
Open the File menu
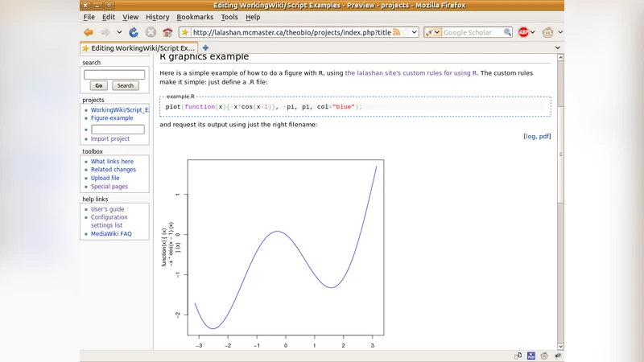tap(89, 17)
